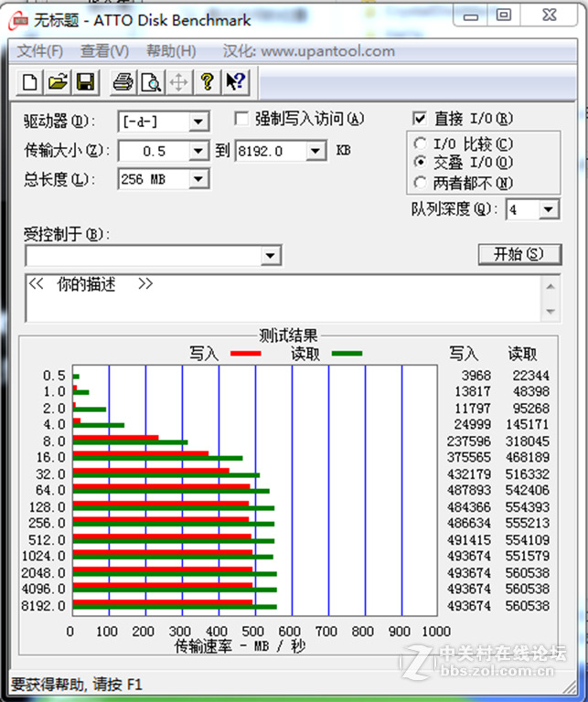Click the 8192.0 row label in chart

(44, 606)
